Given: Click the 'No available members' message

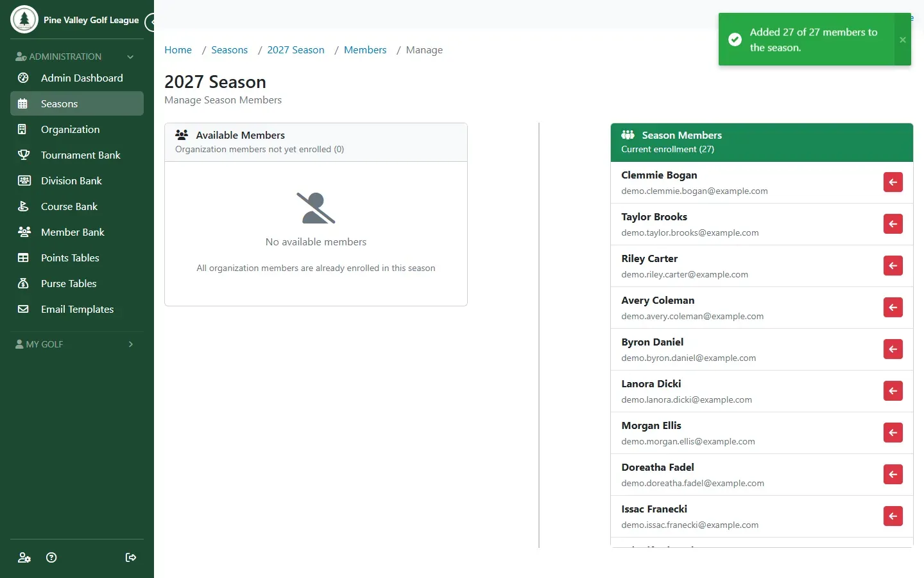Looking at the screenshot, I should (316, 242).
